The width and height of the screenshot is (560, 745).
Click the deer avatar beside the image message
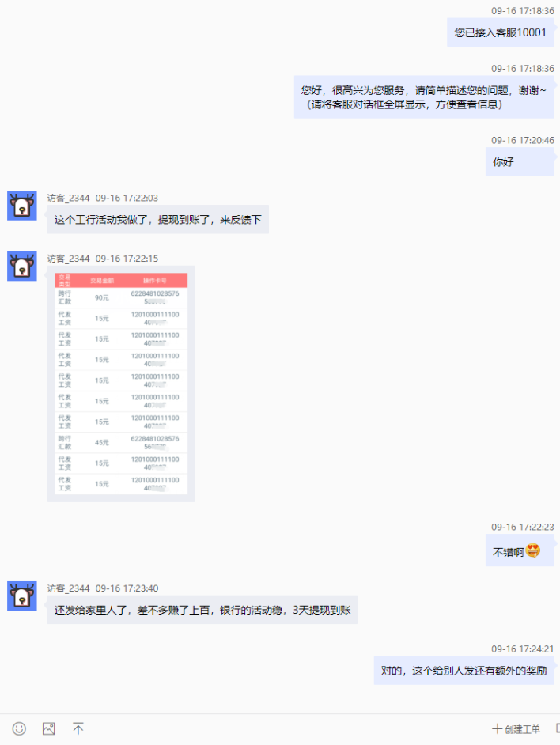[x=22, y=266]
